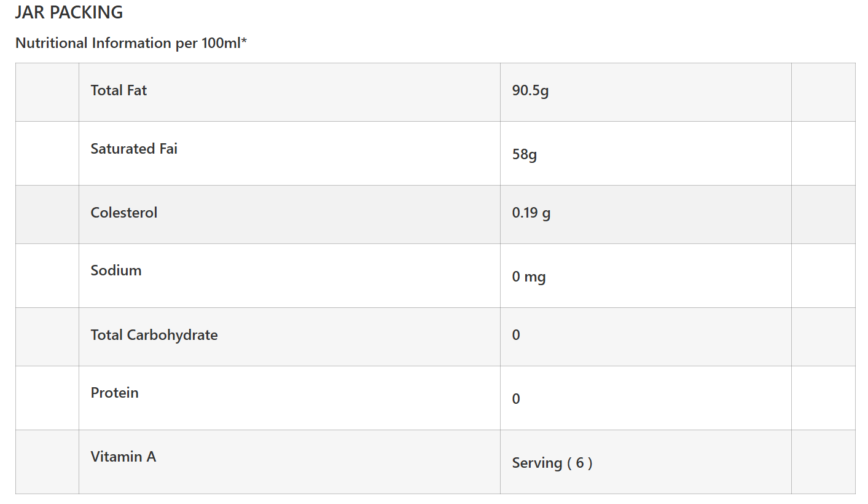Click empty cell right of 0.19 g
This screenshot has height=504, width=868.
point(823,215)
